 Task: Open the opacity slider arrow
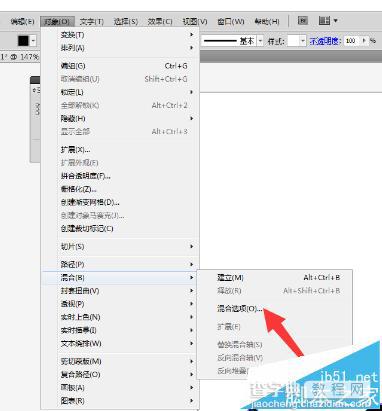(x=364, y=41)
